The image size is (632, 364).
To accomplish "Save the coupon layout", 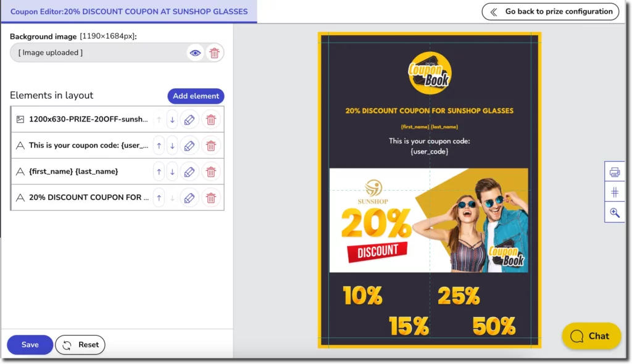I will (29, 344).
